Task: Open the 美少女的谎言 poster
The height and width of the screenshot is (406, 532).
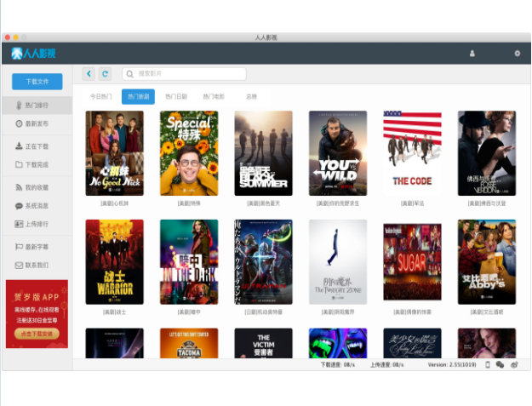Action: tap(412, 343)
